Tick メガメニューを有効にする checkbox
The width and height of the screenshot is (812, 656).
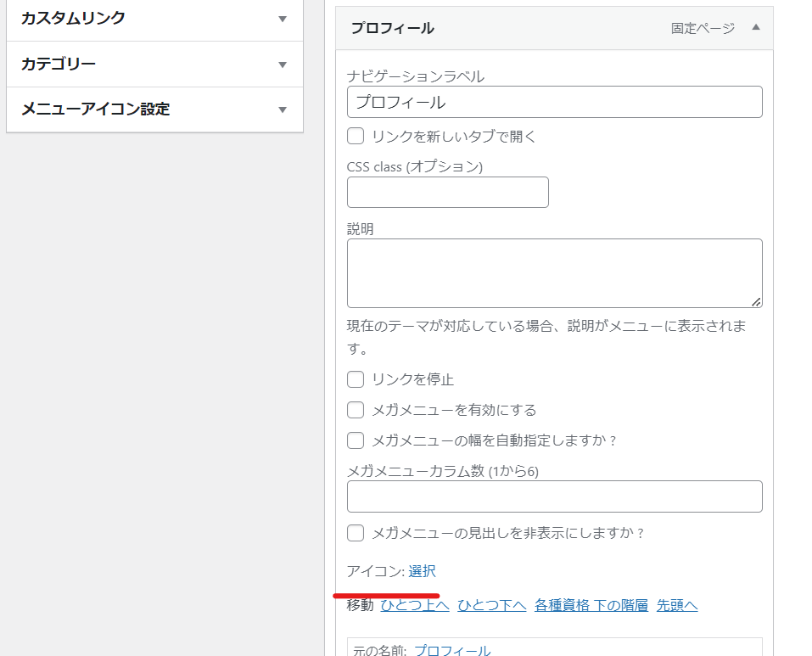pyautogui.click(x=356, y=410)
